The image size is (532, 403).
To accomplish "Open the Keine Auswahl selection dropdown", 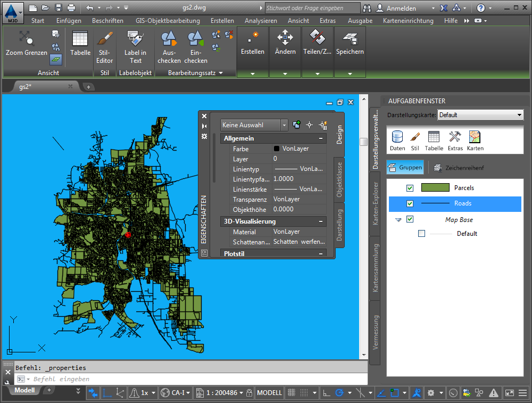I will tap(254, 125).
